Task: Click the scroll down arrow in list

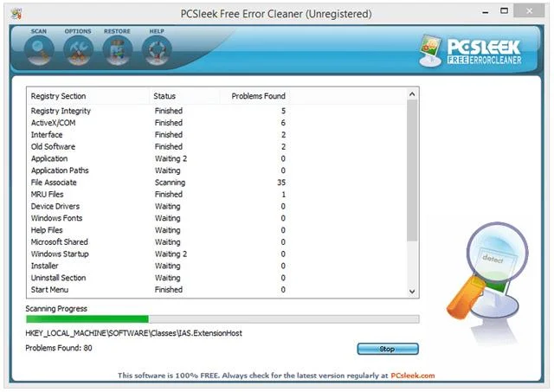Action: [x=412, y=292]
